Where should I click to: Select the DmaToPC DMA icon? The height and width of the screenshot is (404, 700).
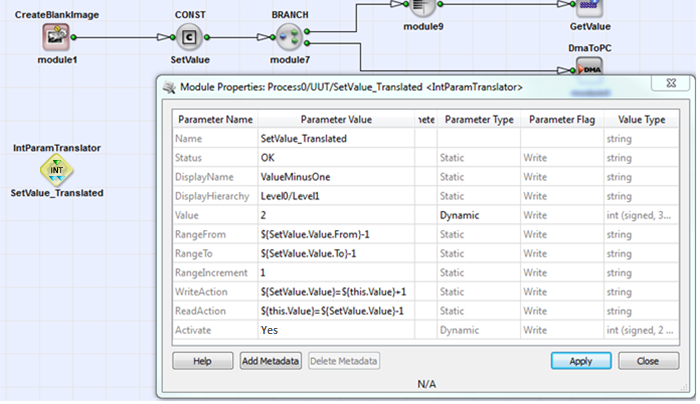click(590, 68)
